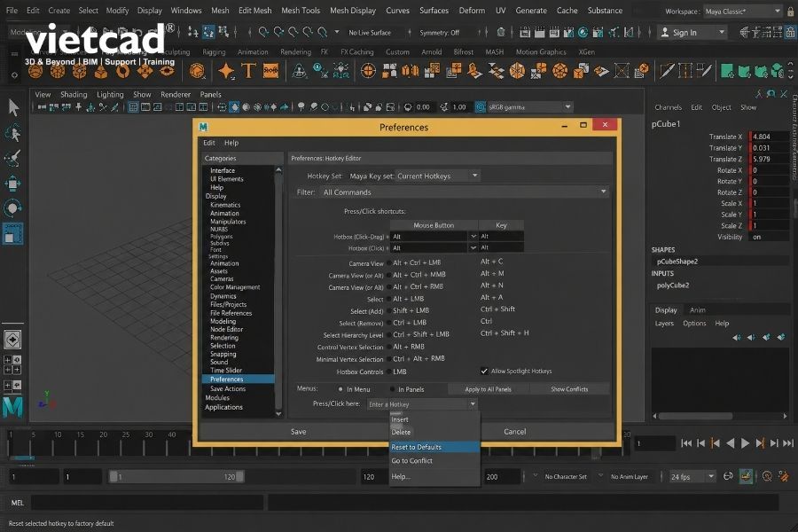Image resolution: width=798 pixels, height=532 pixels.
Task: Activate the Lasso select tool
Action: [12, 133]
